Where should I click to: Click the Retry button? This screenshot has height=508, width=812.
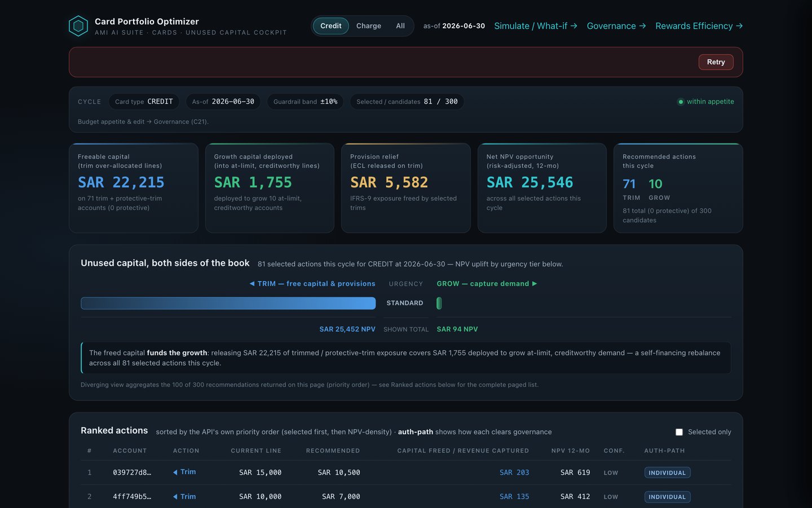click(716, 62)
